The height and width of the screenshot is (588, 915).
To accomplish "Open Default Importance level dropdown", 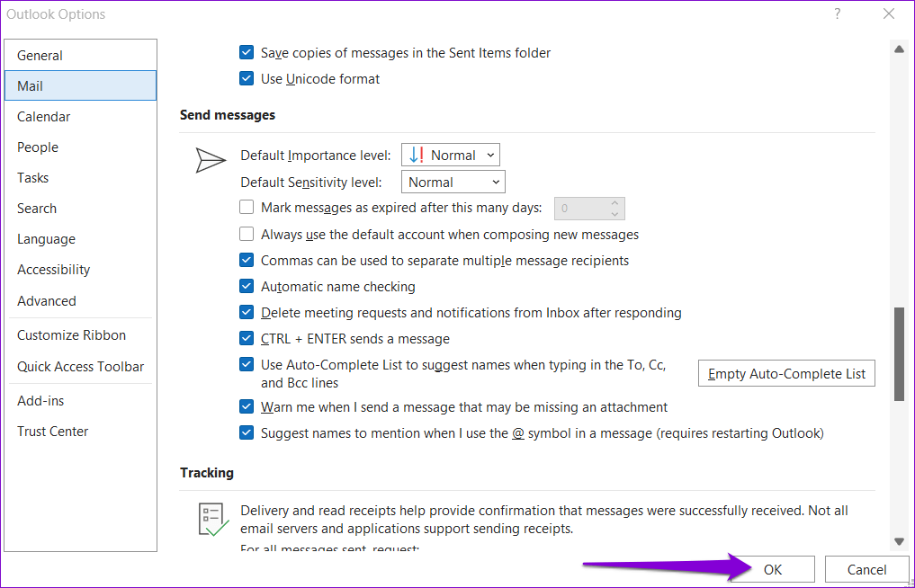I will click(x=451, y=156).
